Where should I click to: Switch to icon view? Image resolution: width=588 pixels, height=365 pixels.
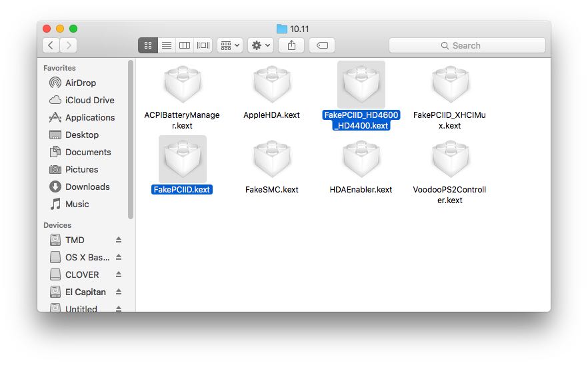148,45
